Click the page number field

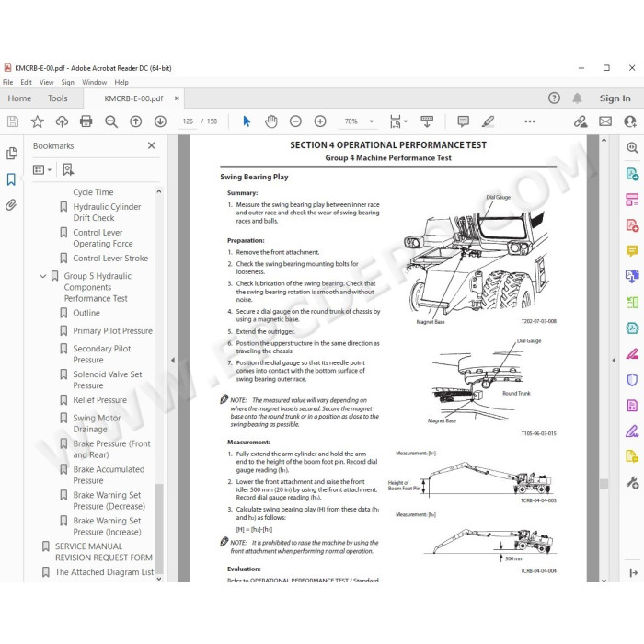pyautogui.click(x=188, y=121)
